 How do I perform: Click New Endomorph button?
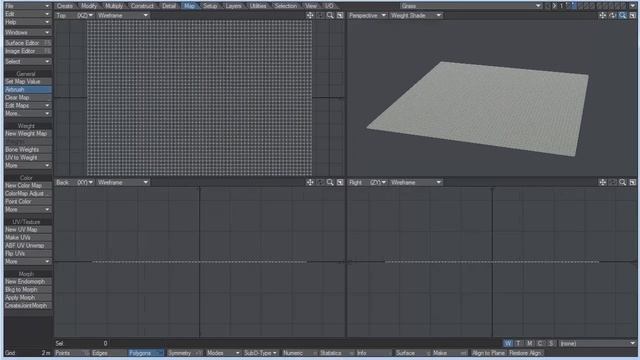(x=28, y=282)
